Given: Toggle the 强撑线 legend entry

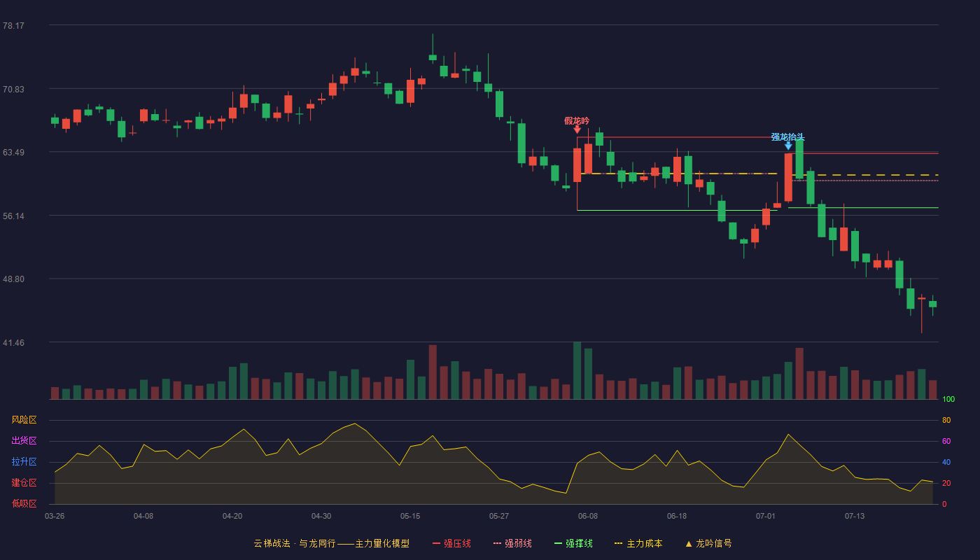Looking at the screenshot, I should click(x=573, y=543).
